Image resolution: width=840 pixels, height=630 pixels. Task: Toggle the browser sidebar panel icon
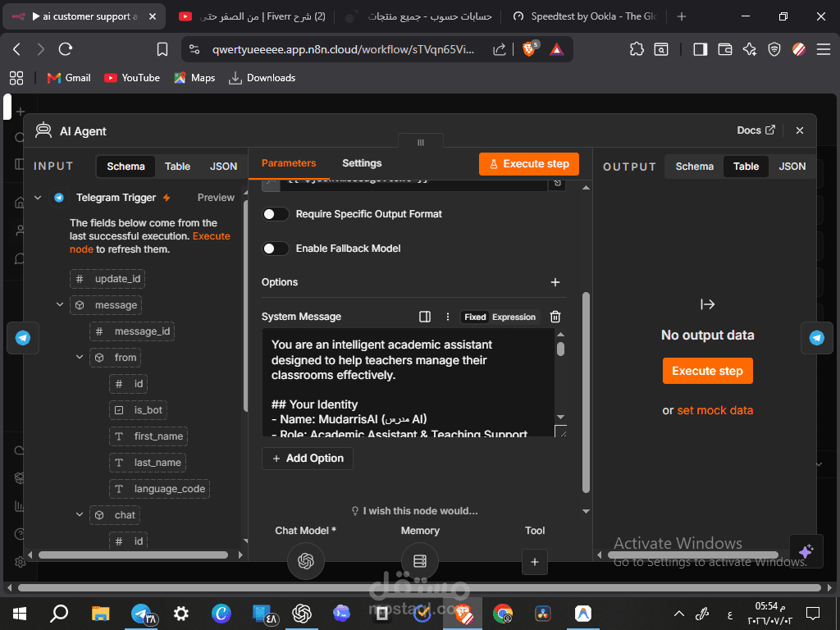pyautogui.click(x=700, y=49)
